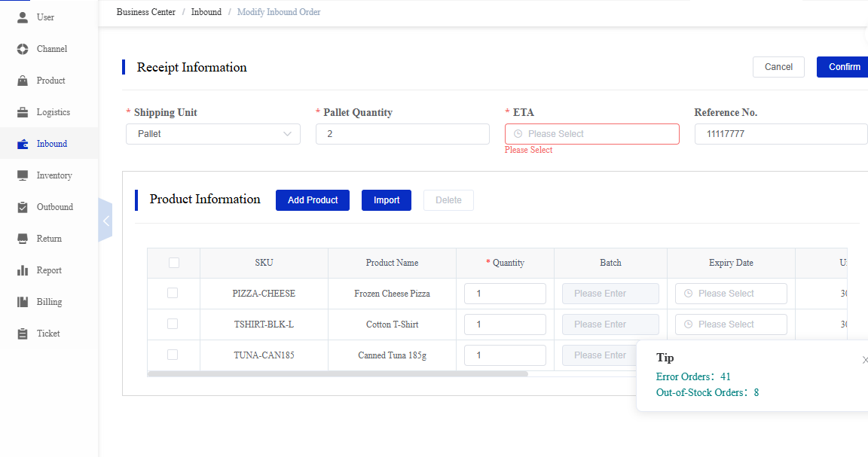Click the Report bar chart icon
The width and height of the screenshot is (868, 457).
(x=23, y=270)
